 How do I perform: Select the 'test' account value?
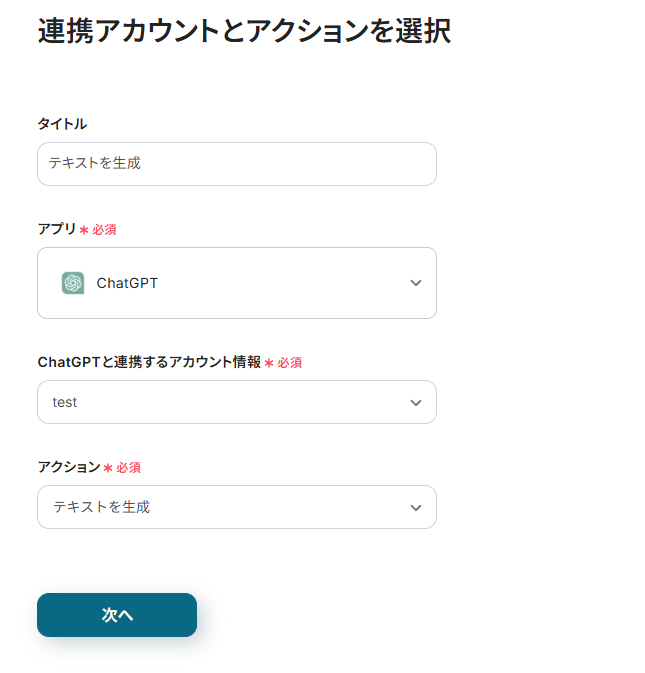point(65,402)
